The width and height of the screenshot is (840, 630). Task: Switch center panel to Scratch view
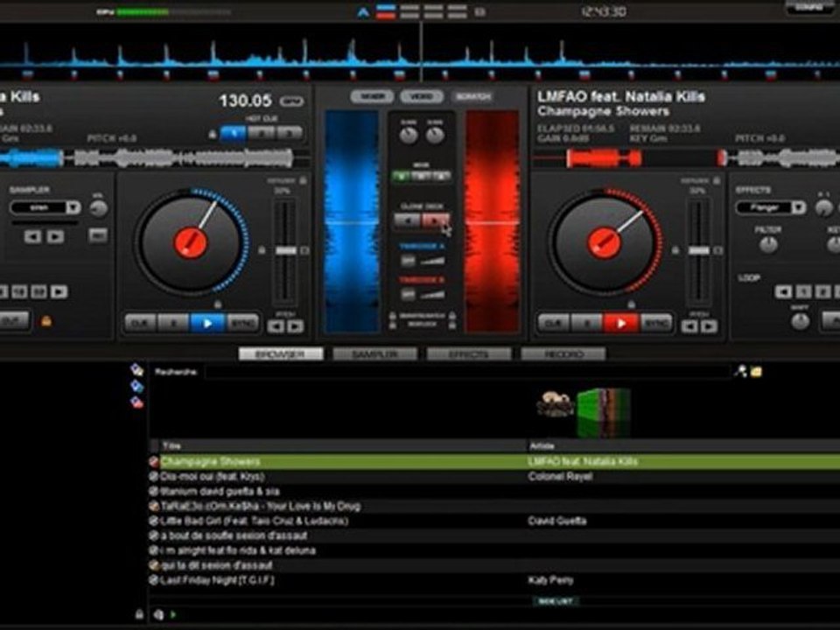[473, 96]
